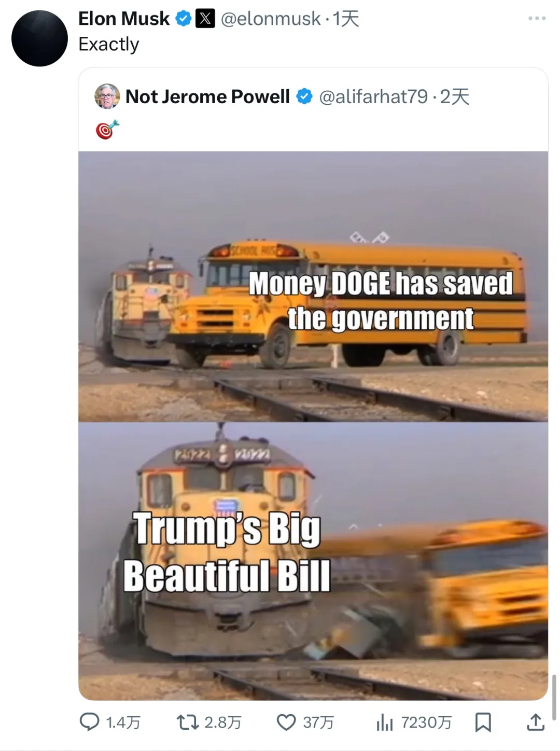Click the Elon Musk display name

tap(124, 19)
